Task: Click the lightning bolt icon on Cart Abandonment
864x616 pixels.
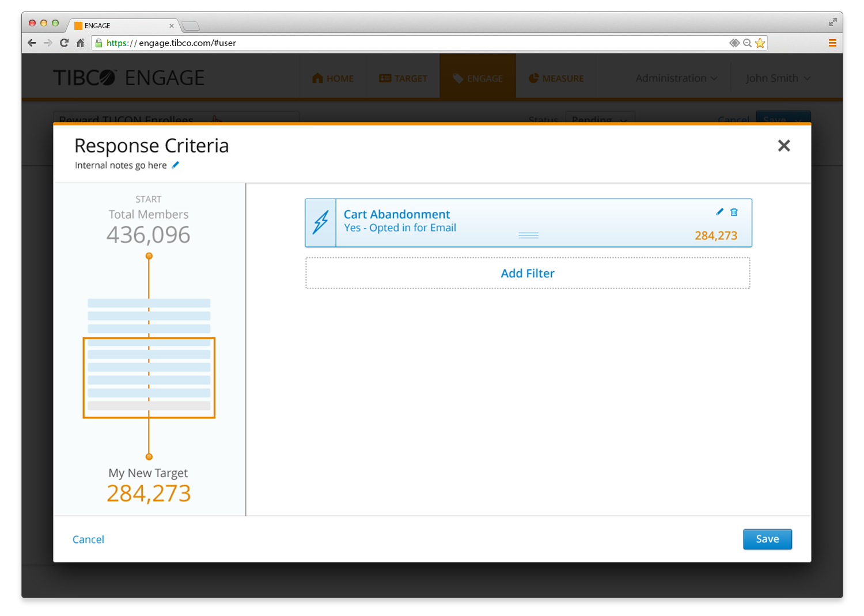Action: pos(321,223)
